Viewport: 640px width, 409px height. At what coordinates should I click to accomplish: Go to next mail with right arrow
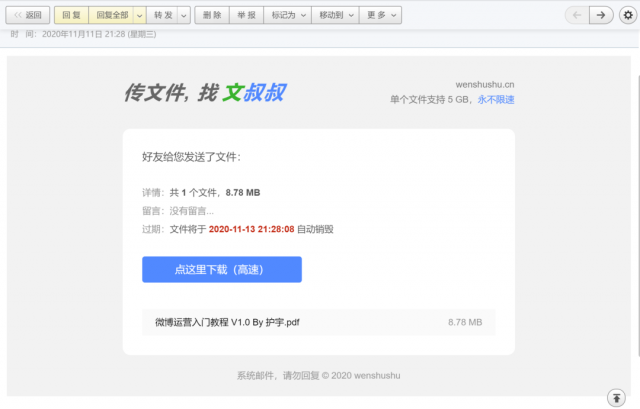[x=601, y=15]
